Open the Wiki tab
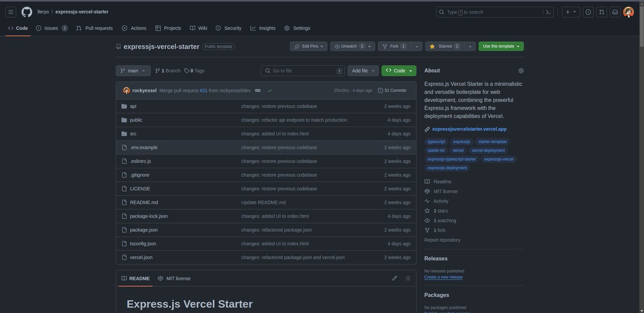Screen dimensions: 644x313 coord(199,28)
